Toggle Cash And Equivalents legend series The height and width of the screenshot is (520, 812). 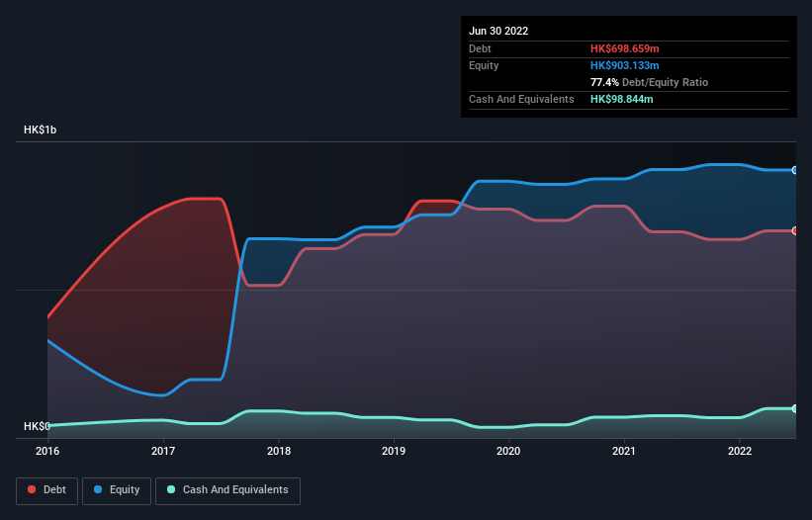227,490
